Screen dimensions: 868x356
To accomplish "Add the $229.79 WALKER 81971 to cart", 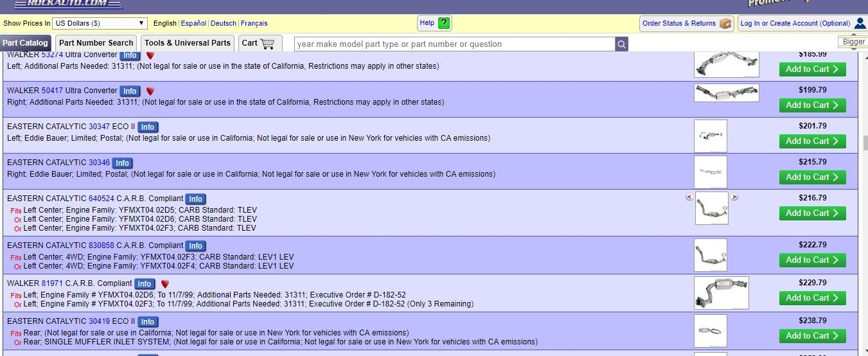I will 812,298.
